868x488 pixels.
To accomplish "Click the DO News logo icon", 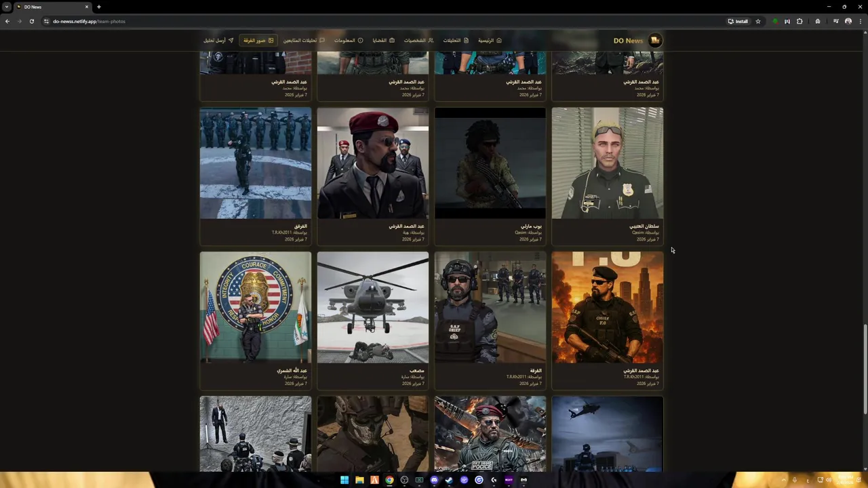I will pos(655,41).
